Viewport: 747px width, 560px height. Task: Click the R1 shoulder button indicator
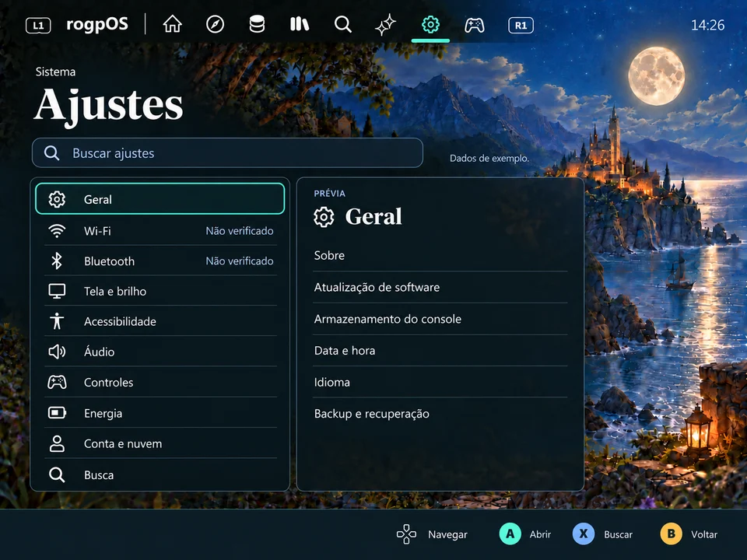(521, 25)
